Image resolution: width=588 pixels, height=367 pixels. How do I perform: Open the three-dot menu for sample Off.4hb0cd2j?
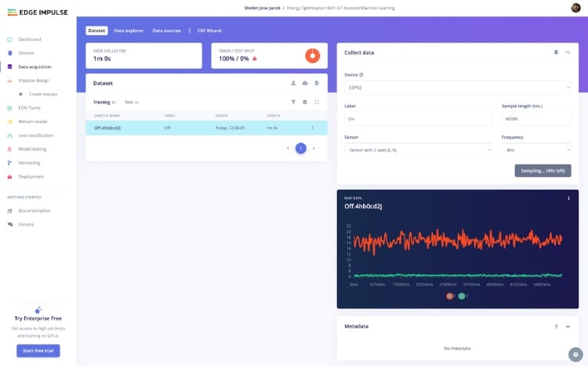click(x=313, y=127)
